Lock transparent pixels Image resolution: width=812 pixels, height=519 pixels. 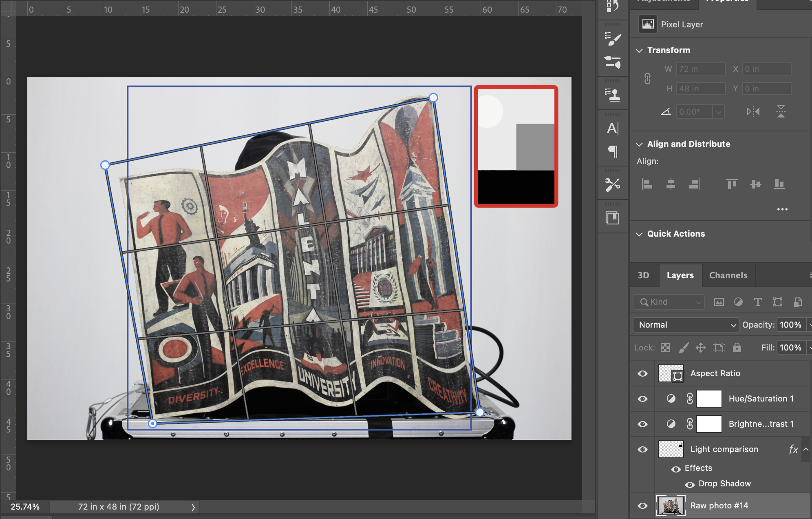[665, 348]
